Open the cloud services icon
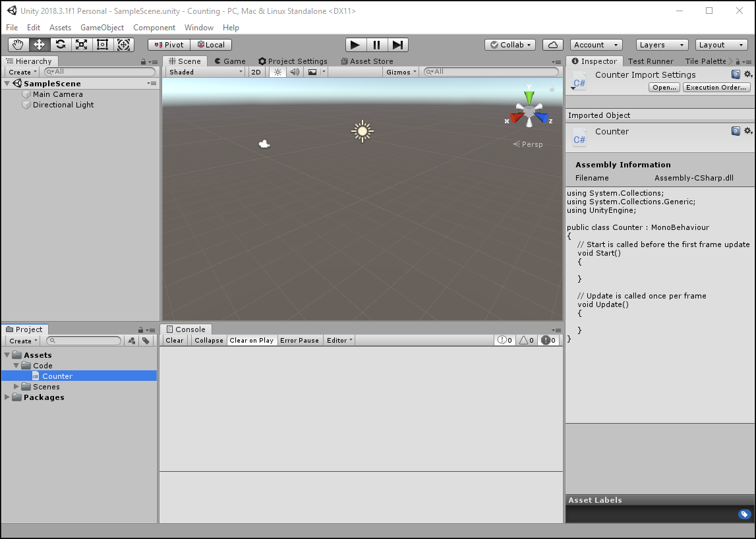 tap(552, 45)
